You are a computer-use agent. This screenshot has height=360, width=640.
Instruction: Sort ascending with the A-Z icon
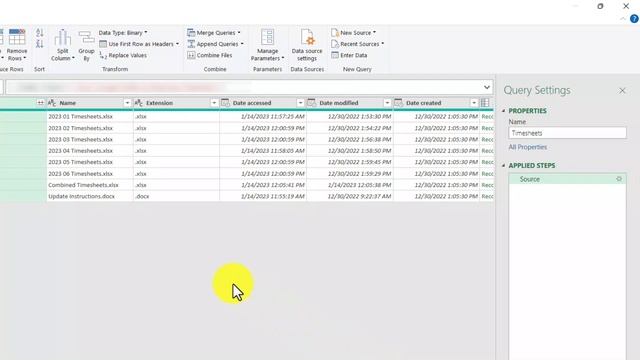coord(40,33)
